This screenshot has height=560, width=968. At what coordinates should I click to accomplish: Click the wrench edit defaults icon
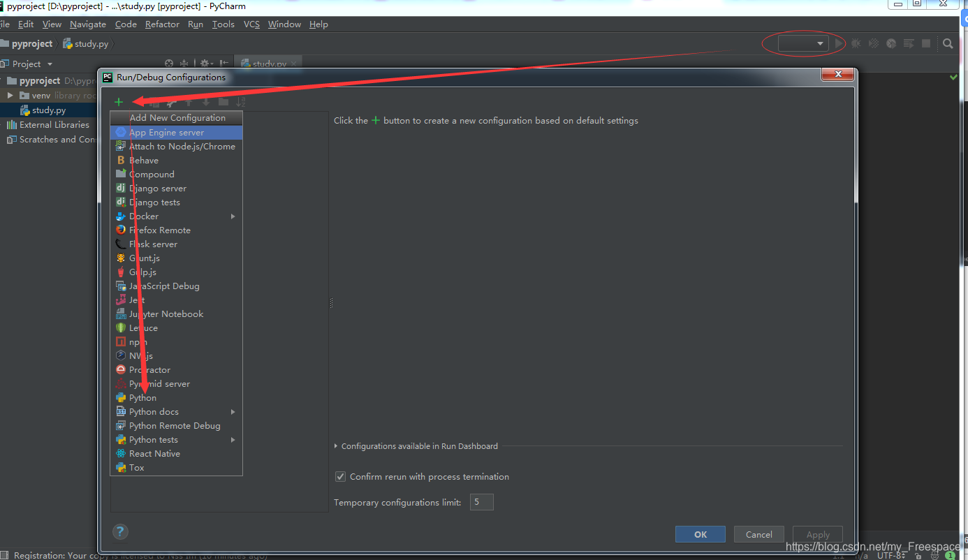coord(171,102)
